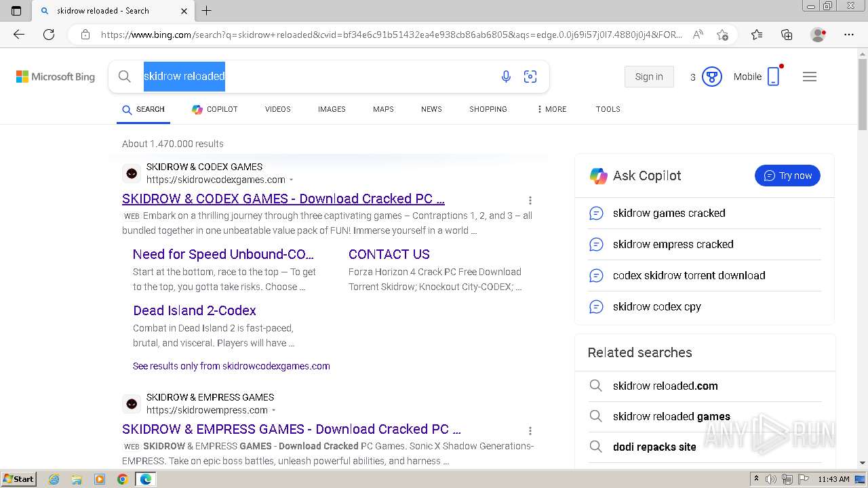
Task: Open the browser profile icon
Action: click(818, 35)
